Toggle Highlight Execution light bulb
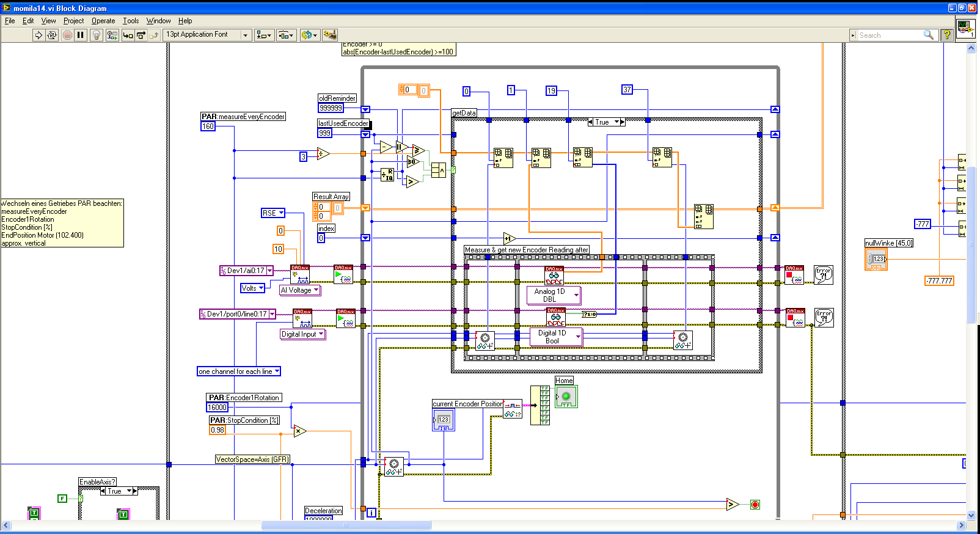The image size is (980, 534). pos(96,35)
